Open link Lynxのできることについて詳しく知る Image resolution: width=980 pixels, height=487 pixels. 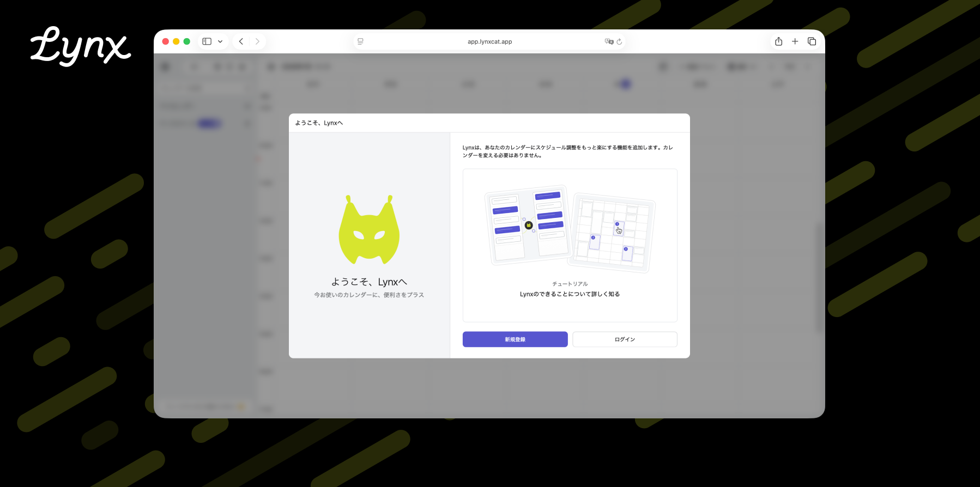(x=570, y=294)
